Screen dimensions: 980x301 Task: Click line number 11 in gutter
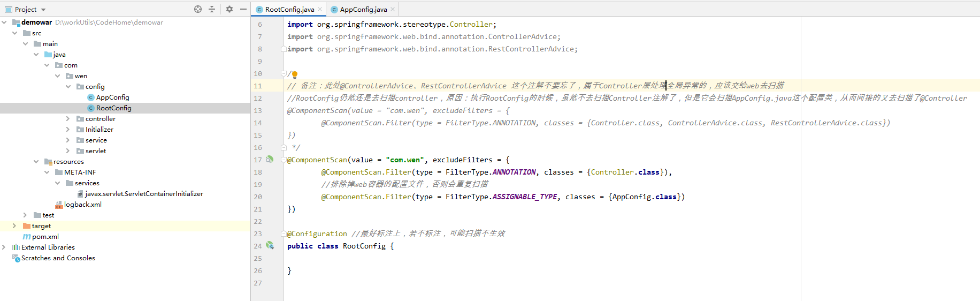(x=258, y=86)
